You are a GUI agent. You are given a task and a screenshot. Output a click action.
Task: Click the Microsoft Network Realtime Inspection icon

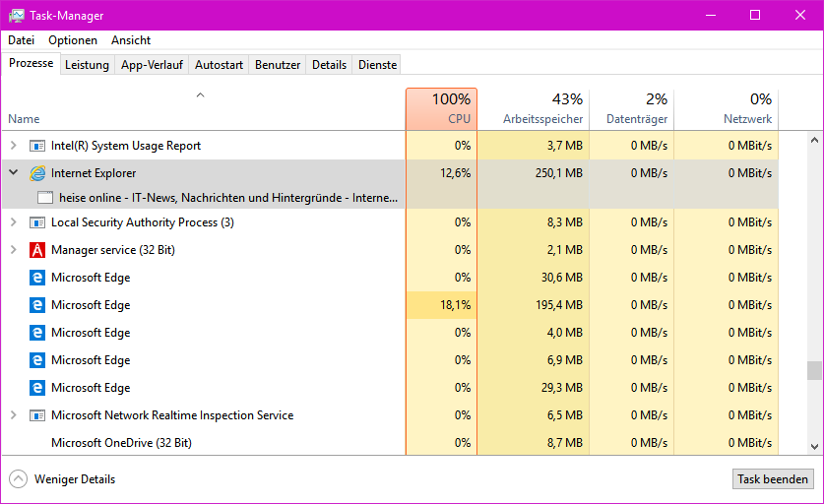pyautogui.click(x=37, y=415)
